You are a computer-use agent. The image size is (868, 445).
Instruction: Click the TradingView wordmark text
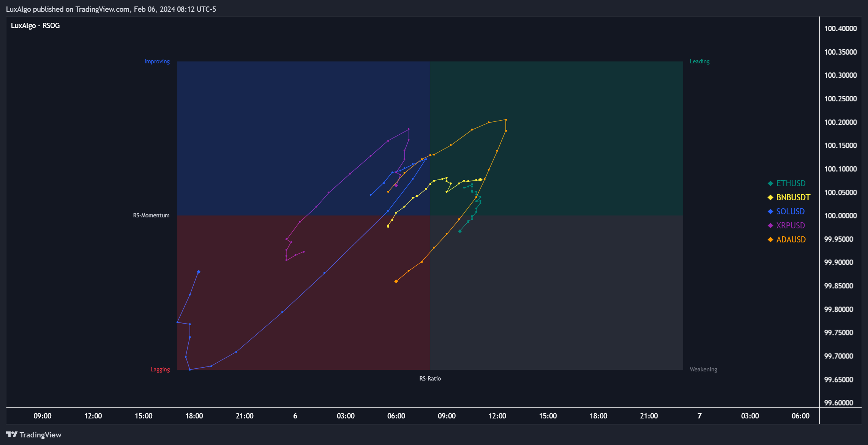[41, 435]
